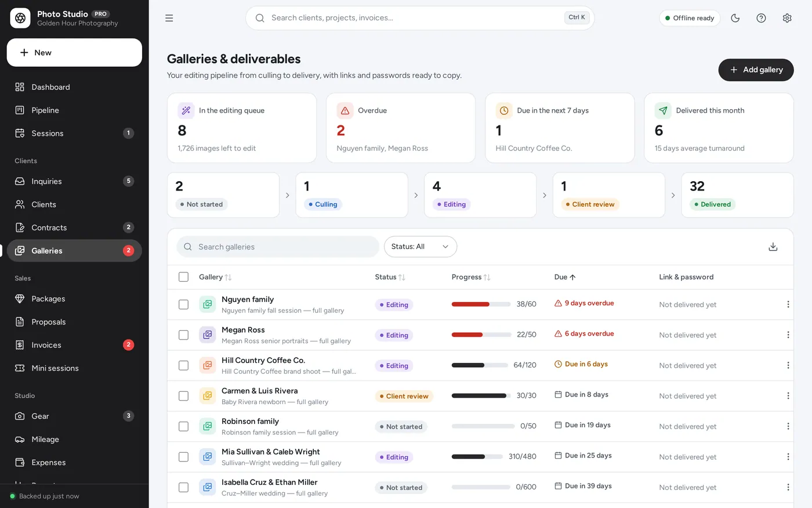The image size is (812, 508).
Task: Filter by the Client review stage card
Action: 609,195
